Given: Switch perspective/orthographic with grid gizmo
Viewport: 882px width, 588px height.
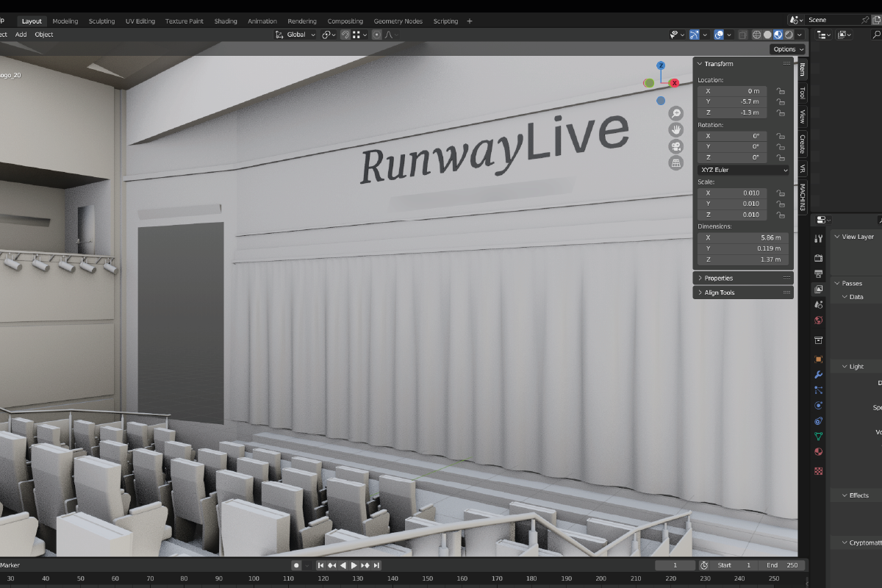Looking at the screenshot, I should click(675, 162).
